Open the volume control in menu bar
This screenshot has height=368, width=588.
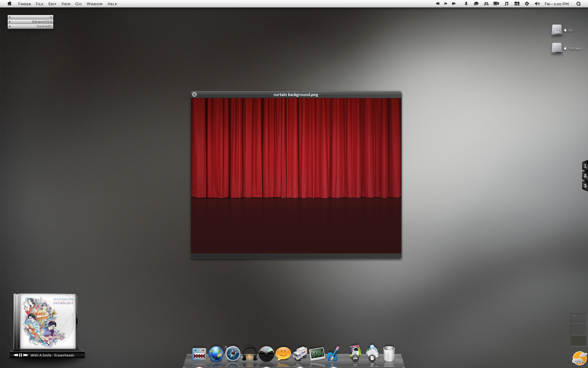(x=537, y=4)
